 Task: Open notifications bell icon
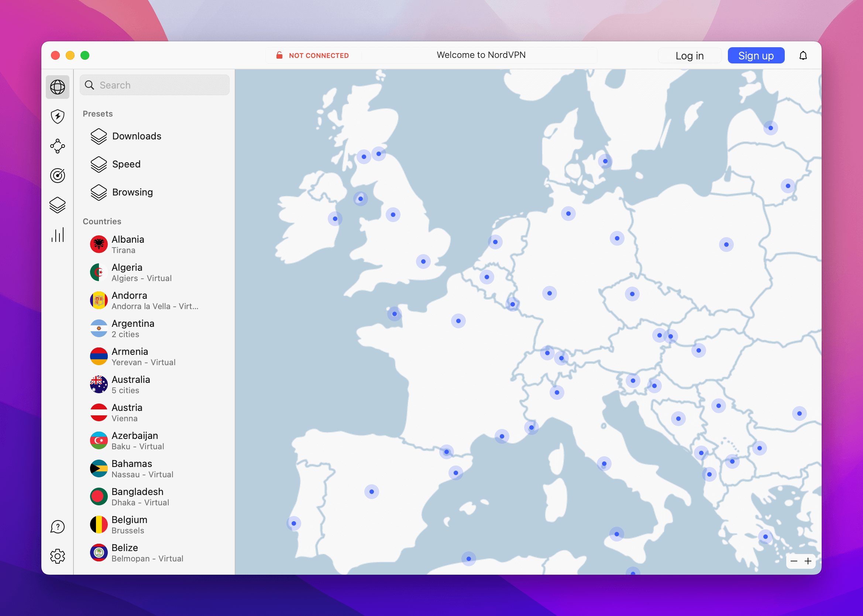pos(803,56)
